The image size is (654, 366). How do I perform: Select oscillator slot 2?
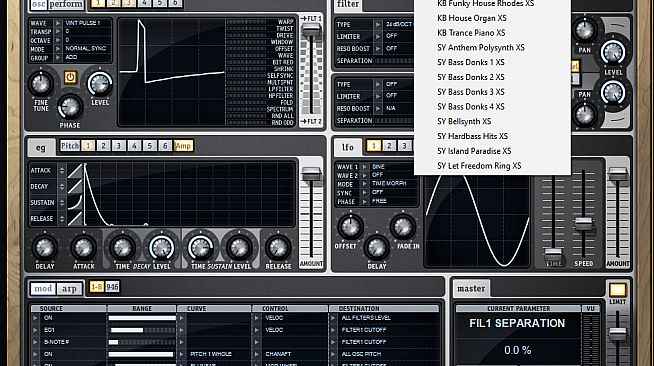tap(113, 3)
